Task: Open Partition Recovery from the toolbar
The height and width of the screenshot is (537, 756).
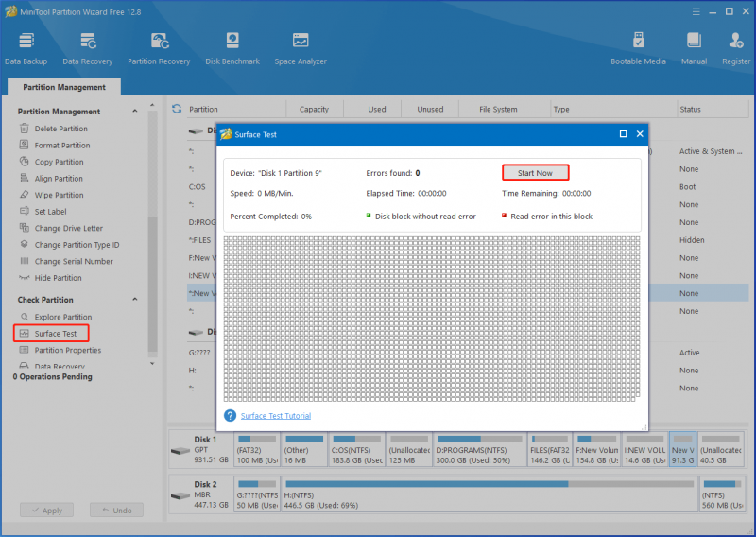Action: [x=159, y=48]
